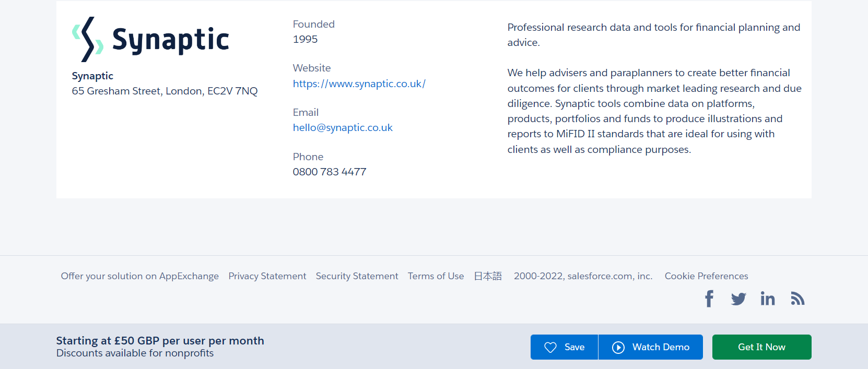
Task: Click the Synaptic company name under logo
Action: (92, 76)
